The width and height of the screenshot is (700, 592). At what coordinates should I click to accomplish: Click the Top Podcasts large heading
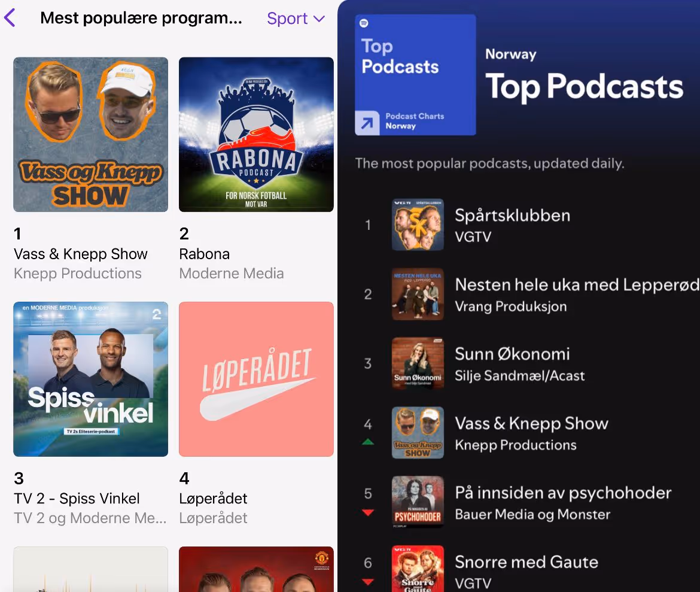click(x=585, y=87)
